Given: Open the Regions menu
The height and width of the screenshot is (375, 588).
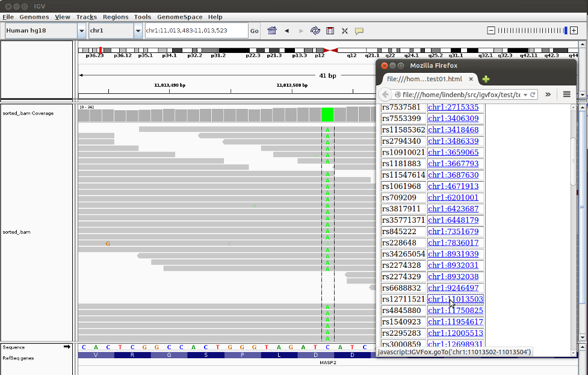Looking at the screenshot, I should click(x=116, y=17).
